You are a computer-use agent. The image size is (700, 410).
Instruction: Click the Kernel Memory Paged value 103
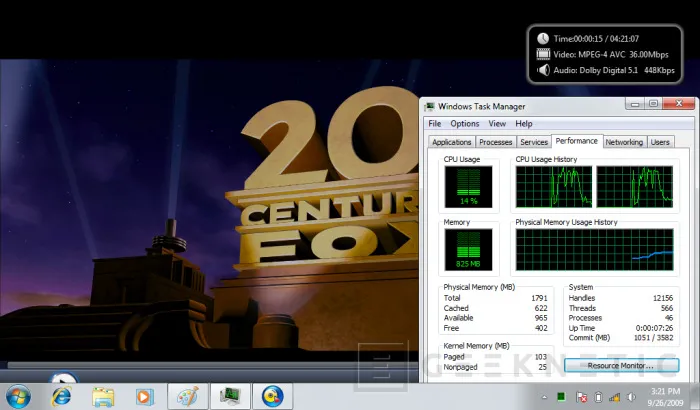pyautogui.click(x=541, y=357)
